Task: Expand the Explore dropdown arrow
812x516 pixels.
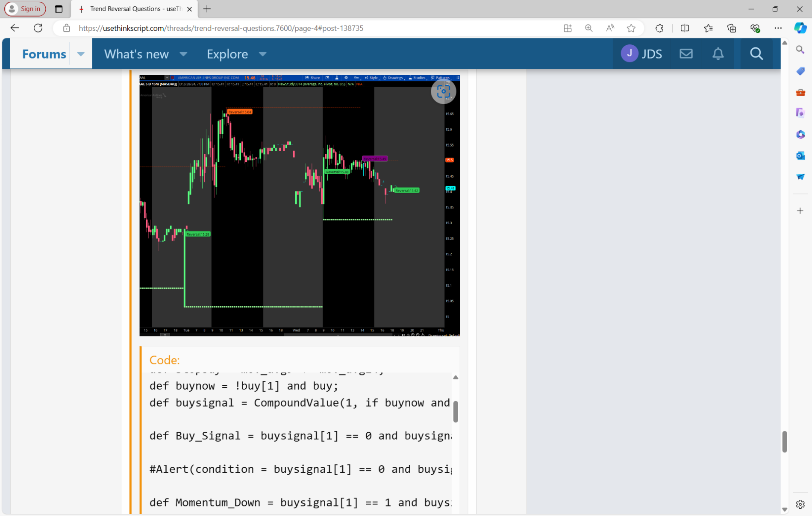Action: click(262, 54)
